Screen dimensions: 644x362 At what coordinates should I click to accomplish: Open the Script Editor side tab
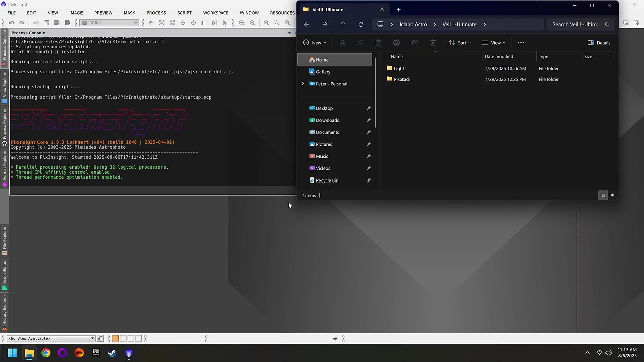click(x=5, y=275)
